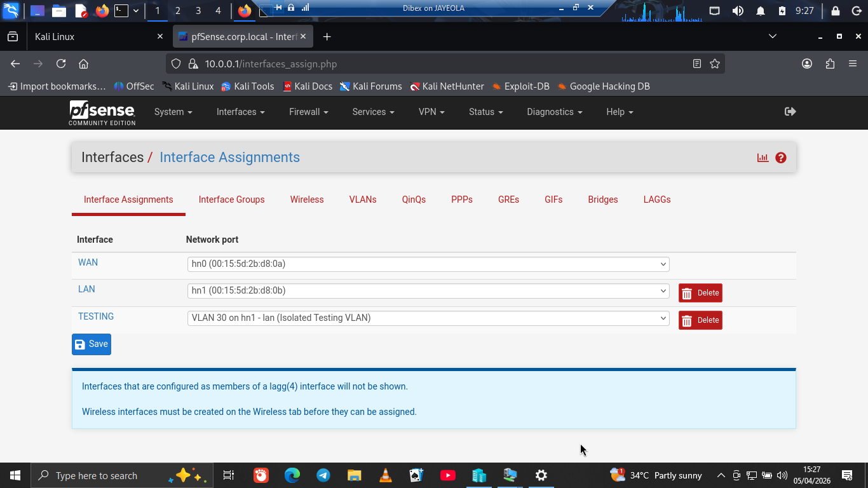Save the interface assignments
The width and height of the screenshot is (868, 488).
[91, 344]
